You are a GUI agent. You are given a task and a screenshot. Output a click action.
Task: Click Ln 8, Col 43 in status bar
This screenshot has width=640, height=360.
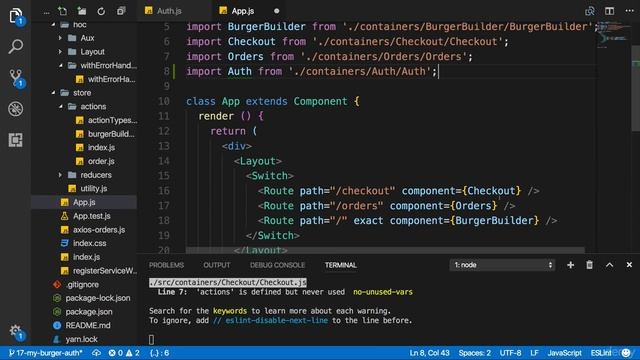point(429,353)
